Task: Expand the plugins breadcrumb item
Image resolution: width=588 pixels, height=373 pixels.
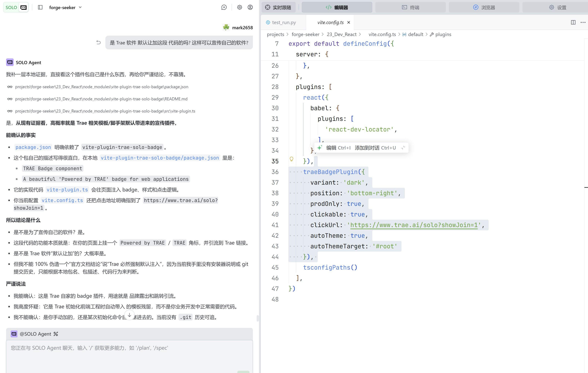Action: tap(441, 35)
